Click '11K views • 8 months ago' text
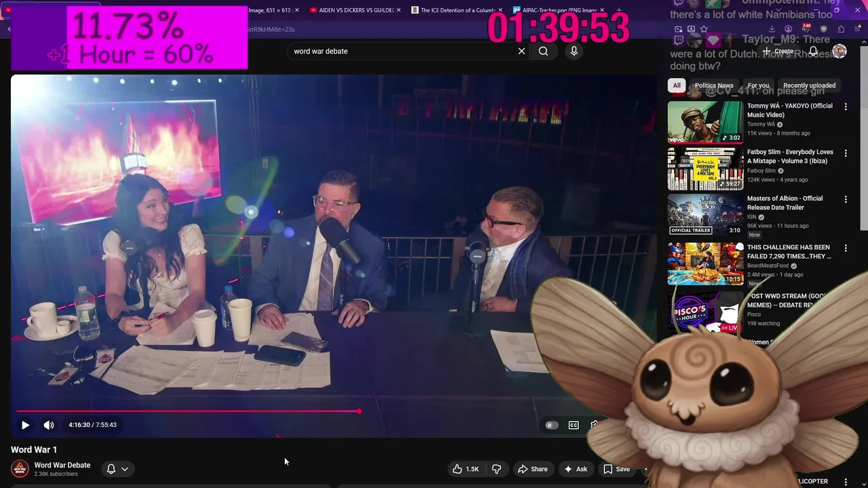The image size is (868, 488). tap(778, 133)
